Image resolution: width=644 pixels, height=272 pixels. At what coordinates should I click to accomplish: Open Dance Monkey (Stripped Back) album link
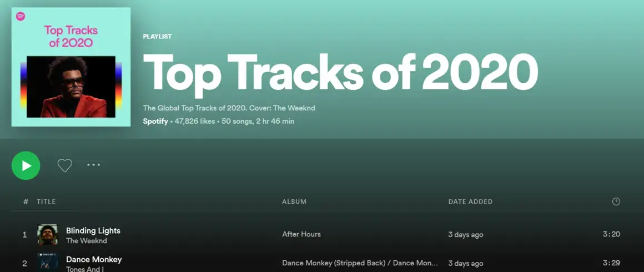[359, 263]
